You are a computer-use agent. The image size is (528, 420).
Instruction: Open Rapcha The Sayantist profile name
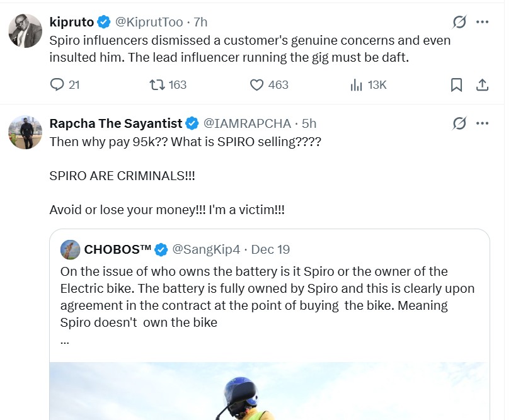point(115,123)
